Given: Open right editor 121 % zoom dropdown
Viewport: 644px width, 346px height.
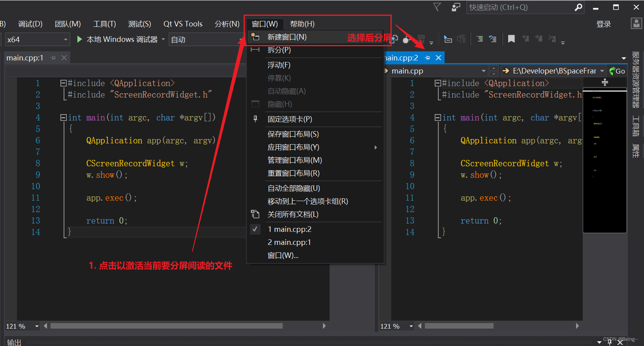Looking at the screenshot, I should point(411,326).
